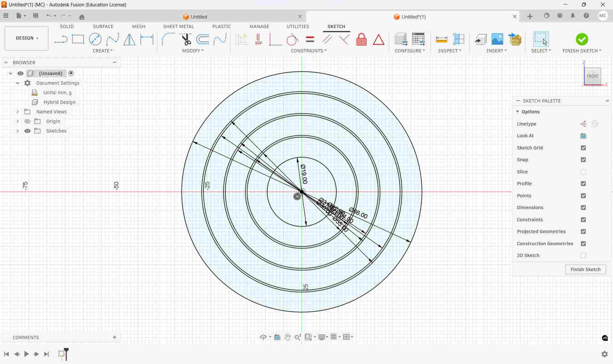The height and width of the screenshot is (364, 613).
Task: Enable the Slice checkbox
Action: coord(583,172)
